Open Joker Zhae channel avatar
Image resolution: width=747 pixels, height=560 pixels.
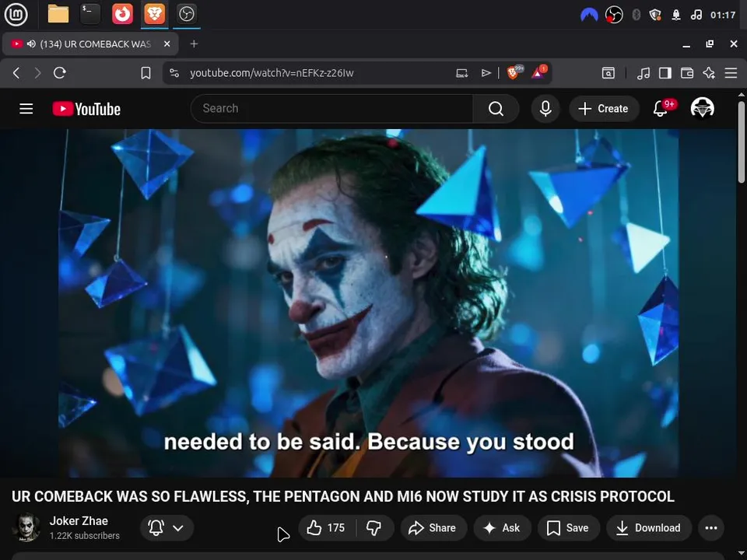[x=26, y=527]
